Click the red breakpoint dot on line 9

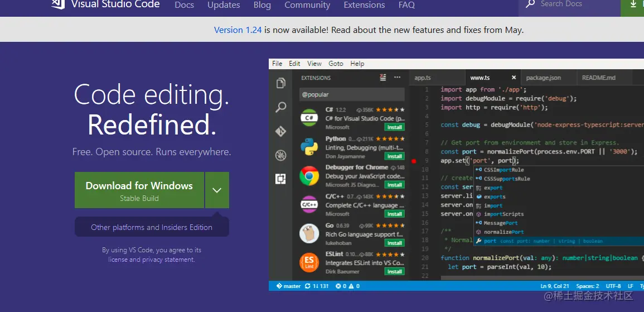pyautogui.click(x=414, y=161)
